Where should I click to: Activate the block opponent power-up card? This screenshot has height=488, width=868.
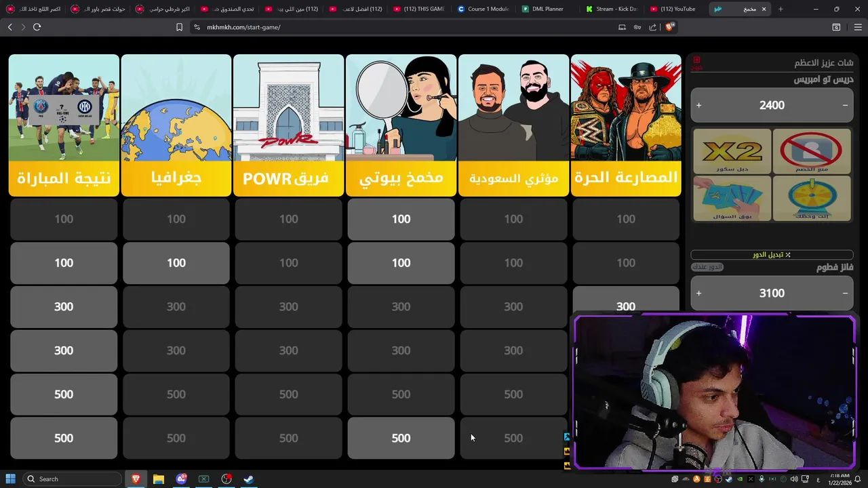pyautogui.click(x=812, y=152)
